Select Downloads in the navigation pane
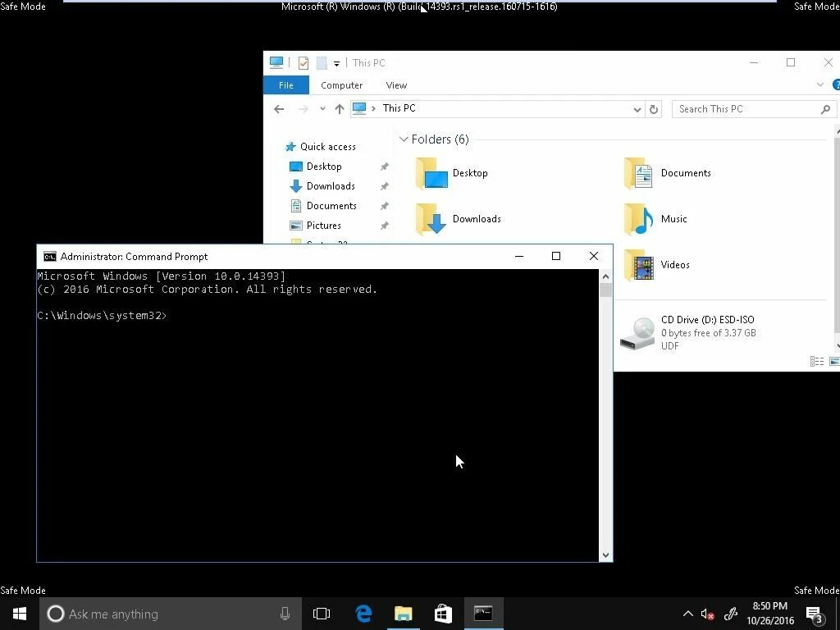840x630 pixels. point(331,186)
